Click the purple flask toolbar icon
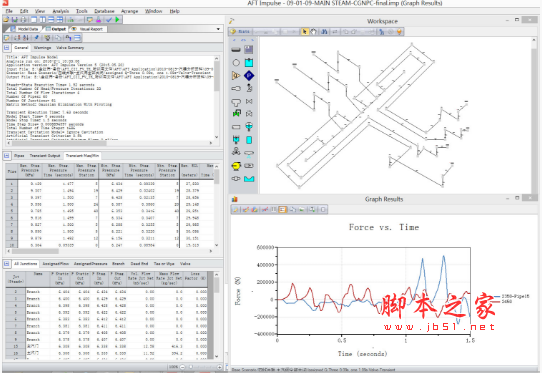Screen dimensions: 542x373 [99, 20]
